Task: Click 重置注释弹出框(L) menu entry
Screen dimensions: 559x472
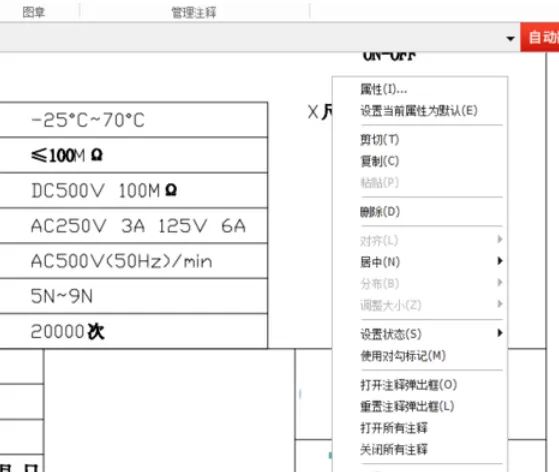Action: [420, 407]
